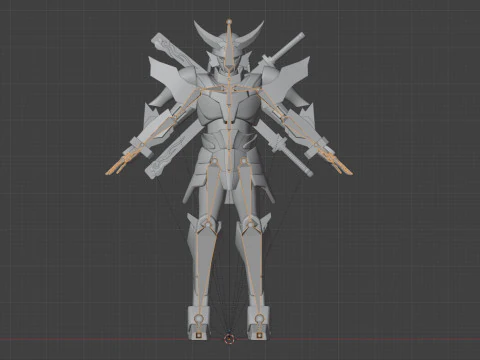The width and height of the screenshot is (480, 360).
Task: Select the finger bones of the viewer's left hand
Action: (x=117, y=165)
